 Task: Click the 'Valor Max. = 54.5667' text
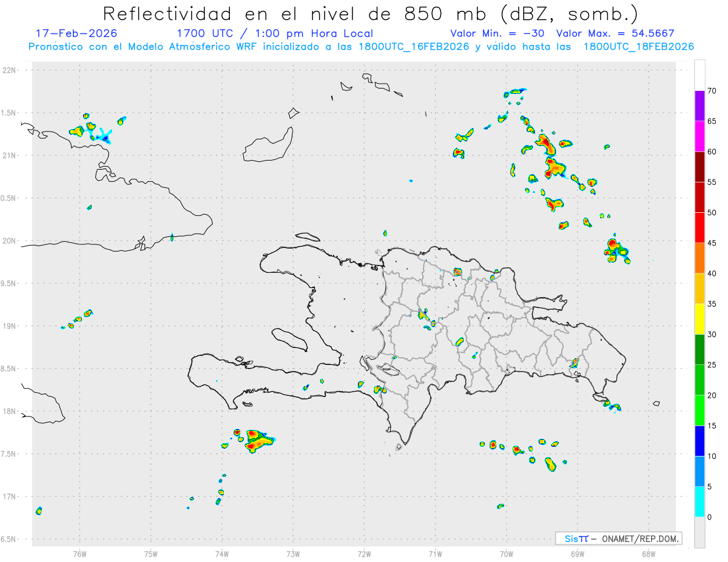click(x=615, y=33)
